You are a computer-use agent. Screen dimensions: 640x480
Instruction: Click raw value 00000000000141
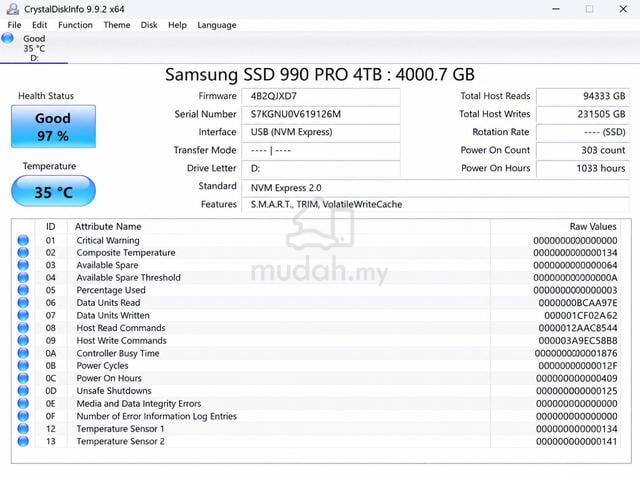576,441
